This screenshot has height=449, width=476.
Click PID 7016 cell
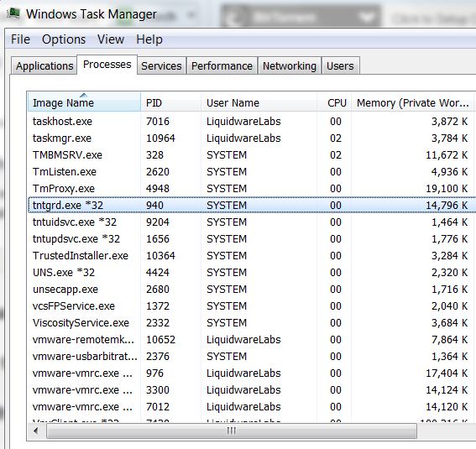tap(158, 122)
